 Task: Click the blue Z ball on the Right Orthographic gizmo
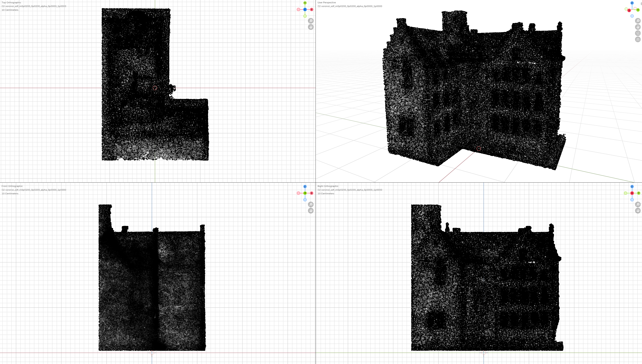(632, 186)
